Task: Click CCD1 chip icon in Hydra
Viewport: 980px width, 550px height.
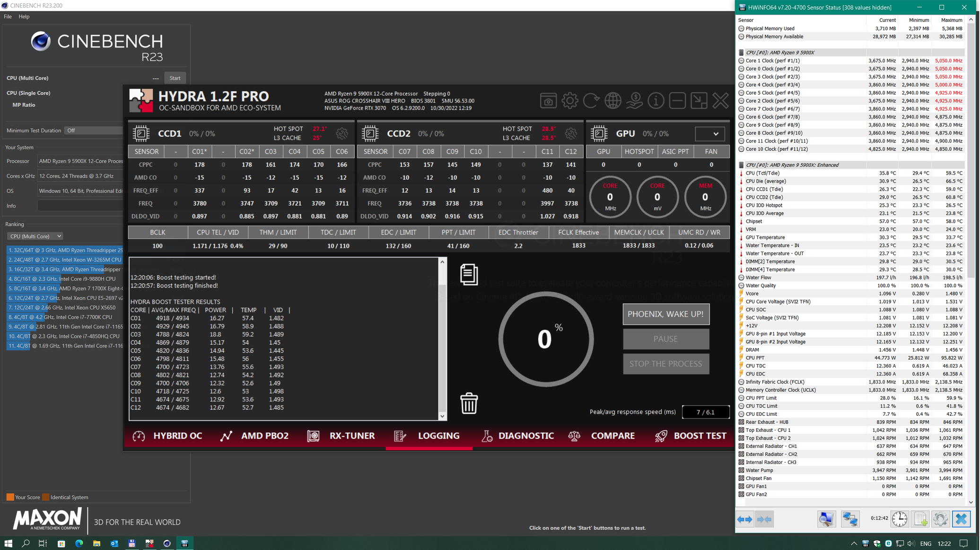Action: click(x=141, y=133)
